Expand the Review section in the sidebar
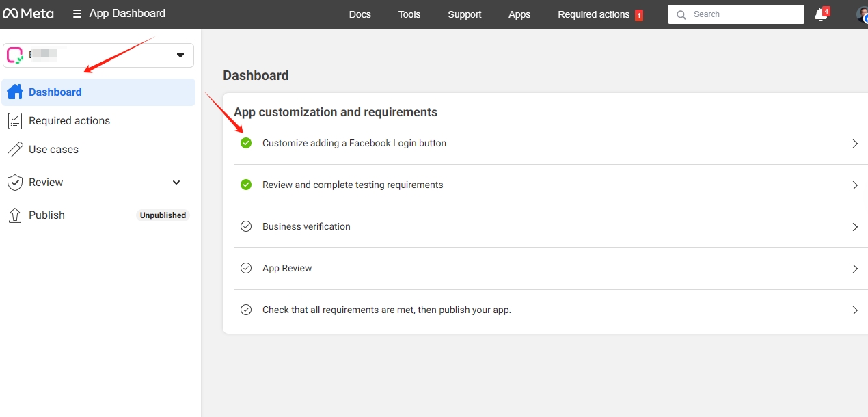Viewport: 868px width, 417px height. (176, 182)
